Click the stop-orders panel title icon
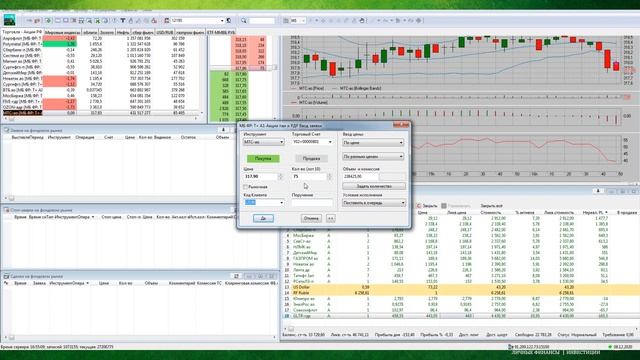 coord(6,210)
